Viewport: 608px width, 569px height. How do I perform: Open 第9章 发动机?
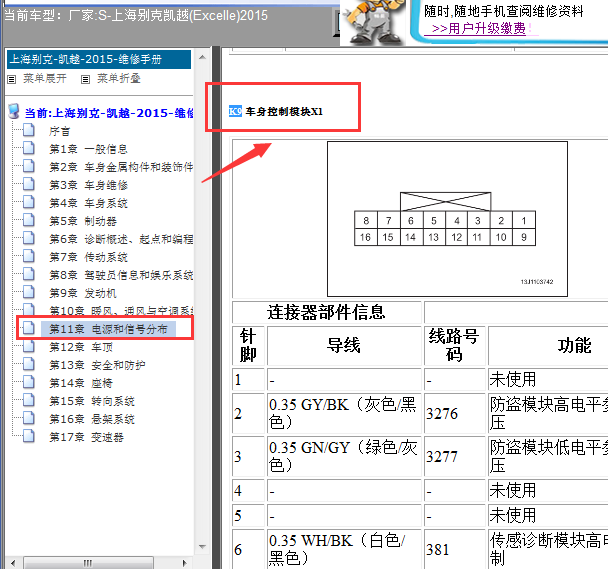coord(83,293)
